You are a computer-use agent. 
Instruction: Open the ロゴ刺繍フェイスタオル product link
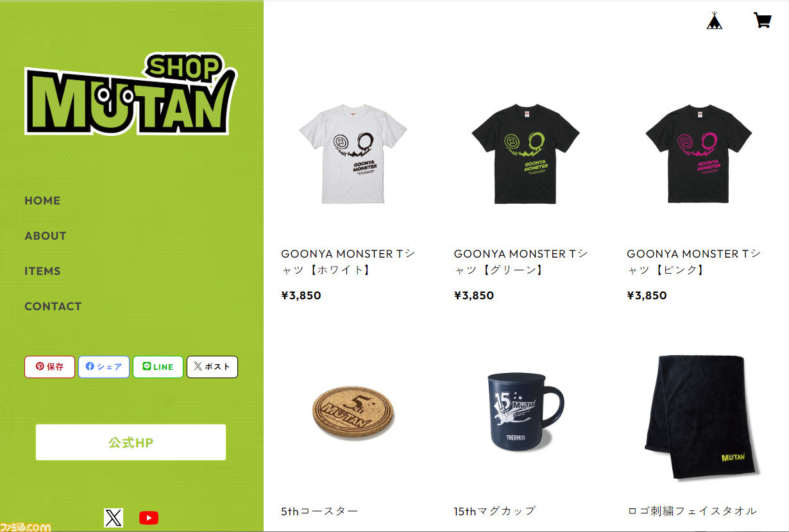692,511
